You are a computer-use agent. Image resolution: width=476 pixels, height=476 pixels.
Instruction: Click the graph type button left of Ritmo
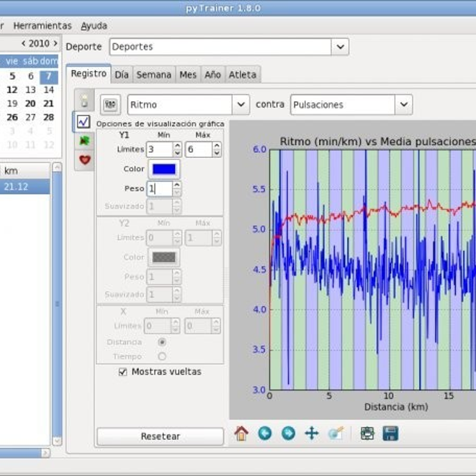(x=110, y=104)
